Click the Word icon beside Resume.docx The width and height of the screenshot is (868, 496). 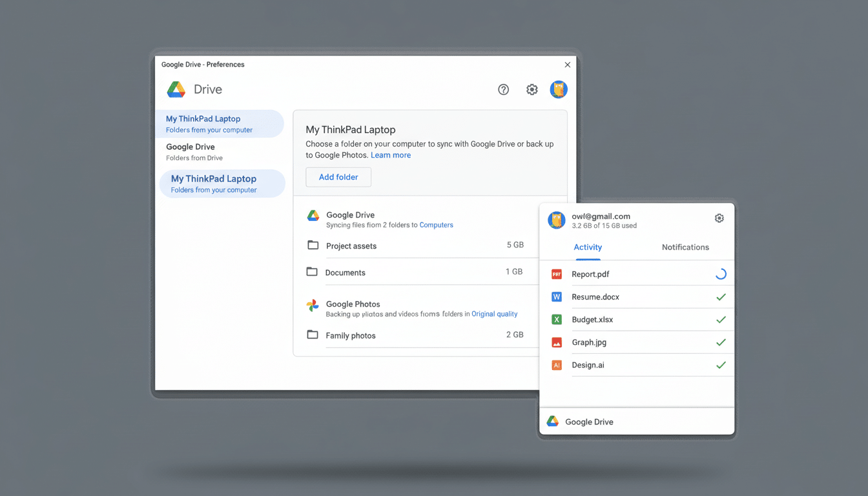coord(556,296)
